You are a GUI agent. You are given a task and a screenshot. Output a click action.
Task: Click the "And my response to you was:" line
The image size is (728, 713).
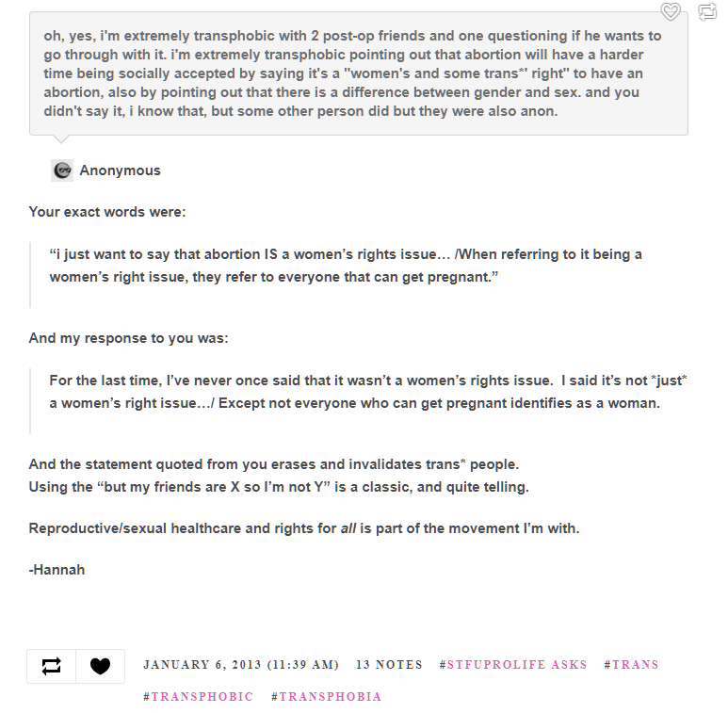128,338
